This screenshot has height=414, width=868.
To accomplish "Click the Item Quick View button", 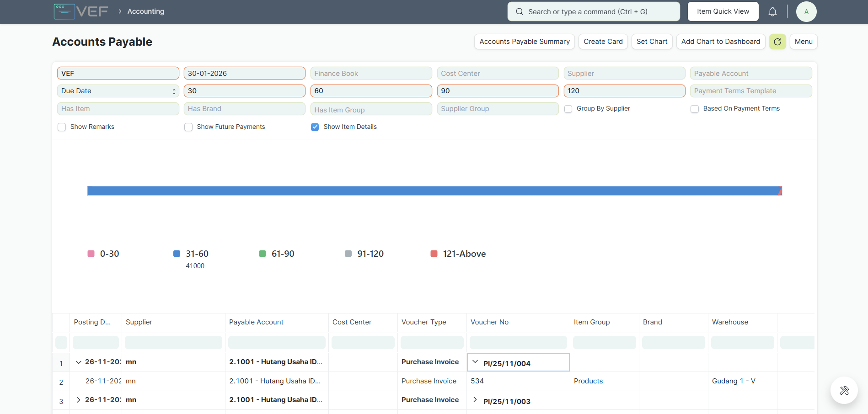I will click(723, 11).
